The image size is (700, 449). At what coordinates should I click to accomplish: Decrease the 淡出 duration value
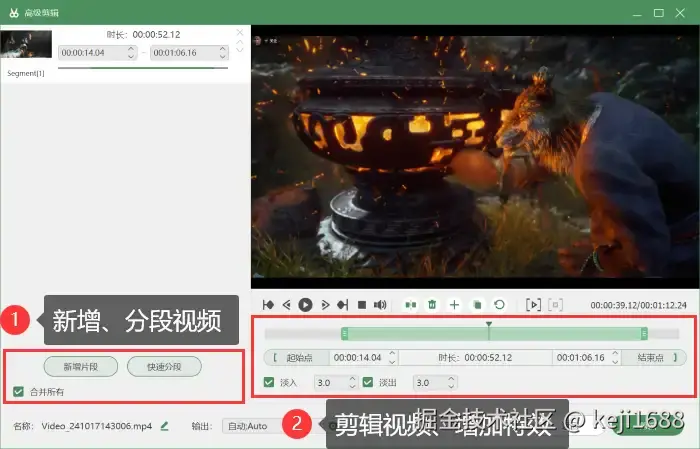click(x=451, y=387)
